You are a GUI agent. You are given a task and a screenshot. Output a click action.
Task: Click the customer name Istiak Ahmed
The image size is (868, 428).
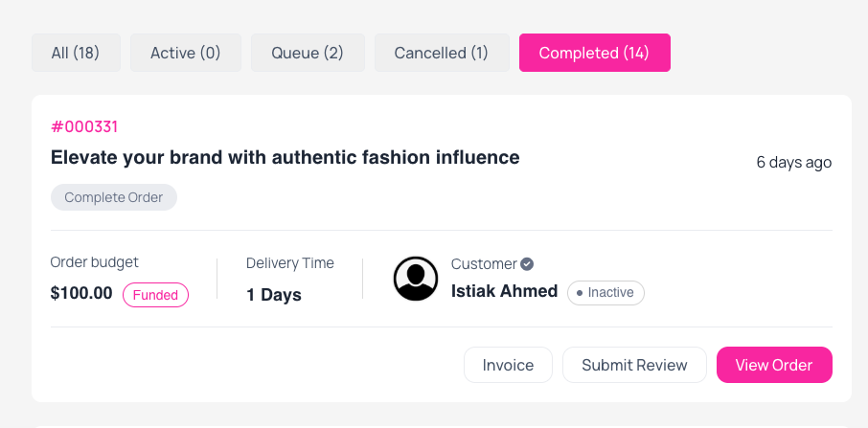tap(504, 291)
